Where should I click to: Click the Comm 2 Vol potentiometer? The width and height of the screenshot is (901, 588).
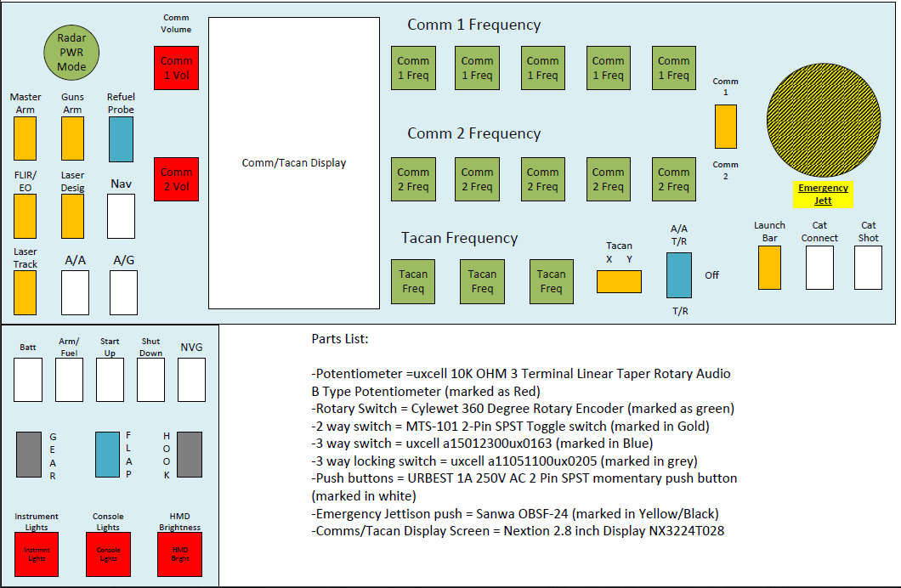pos(176,178)
